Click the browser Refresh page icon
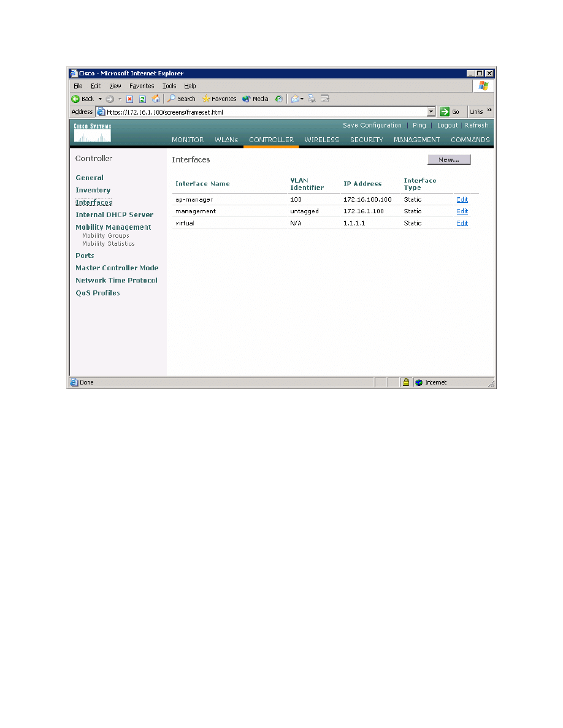This screenshot has height=728, width=563. [x=142, y=99]
